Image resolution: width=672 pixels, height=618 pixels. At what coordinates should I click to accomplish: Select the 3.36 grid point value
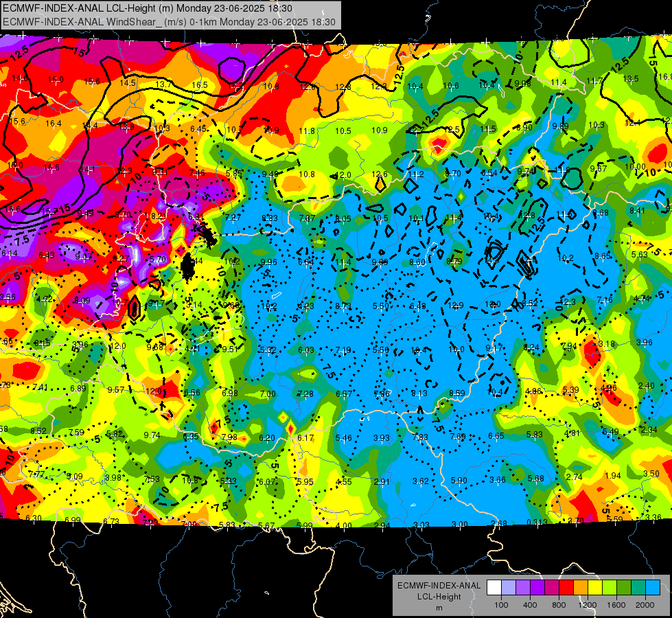click(653, 517)
